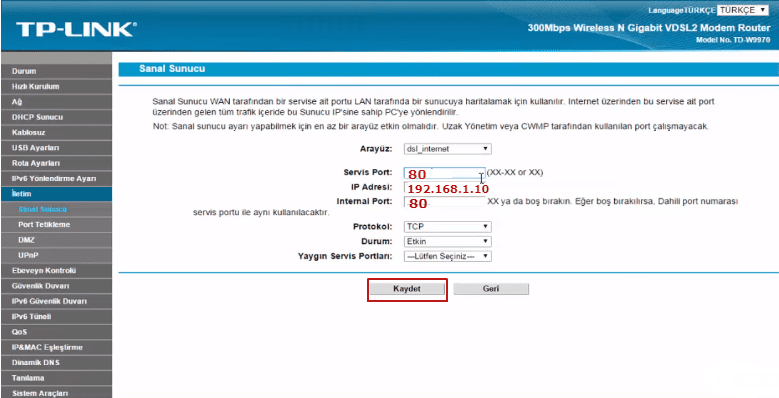Open IPv6 Güvenlik Duvarı menu item

tap(56, 302)
